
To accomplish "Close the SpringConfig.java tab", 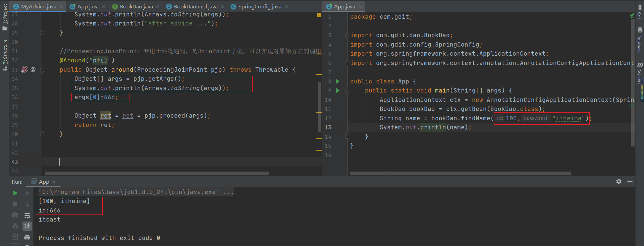I will pyautogui.click(x=286, y=6).
